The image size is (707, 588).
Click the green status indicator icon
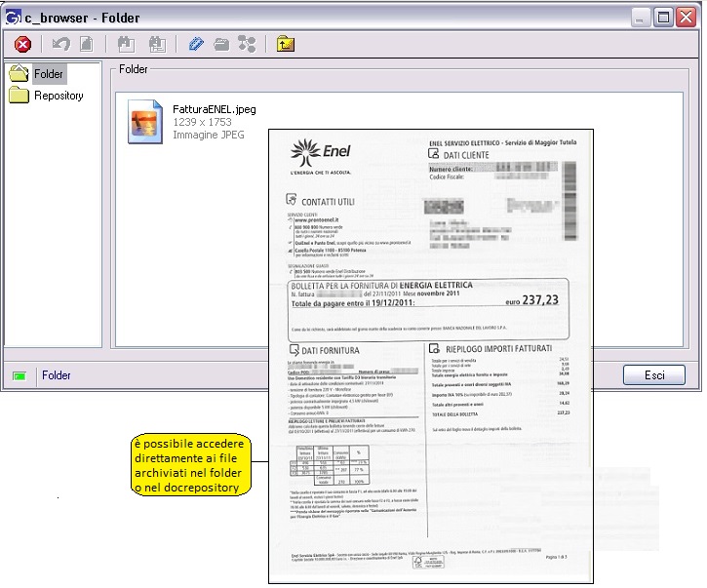(20, 376)
